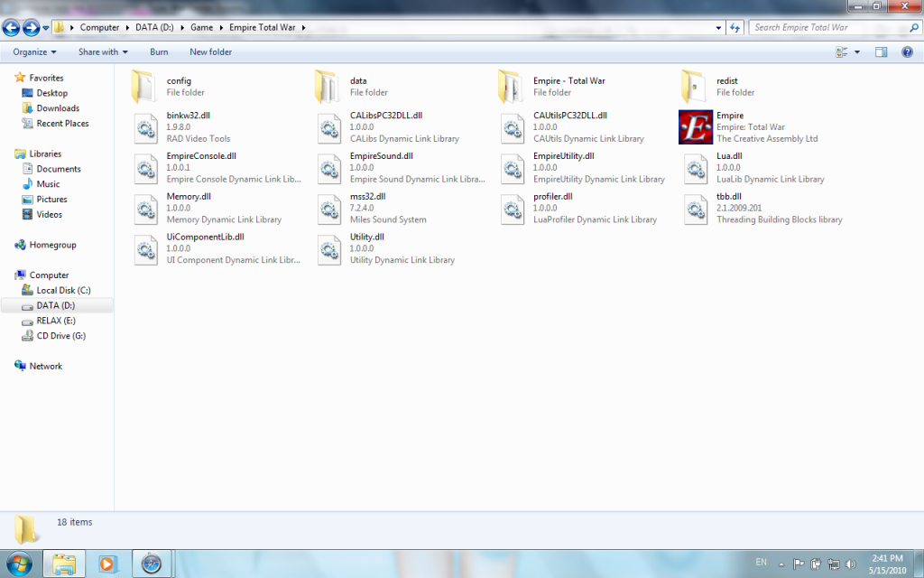Click the Help question mark icon

point(907,52)
